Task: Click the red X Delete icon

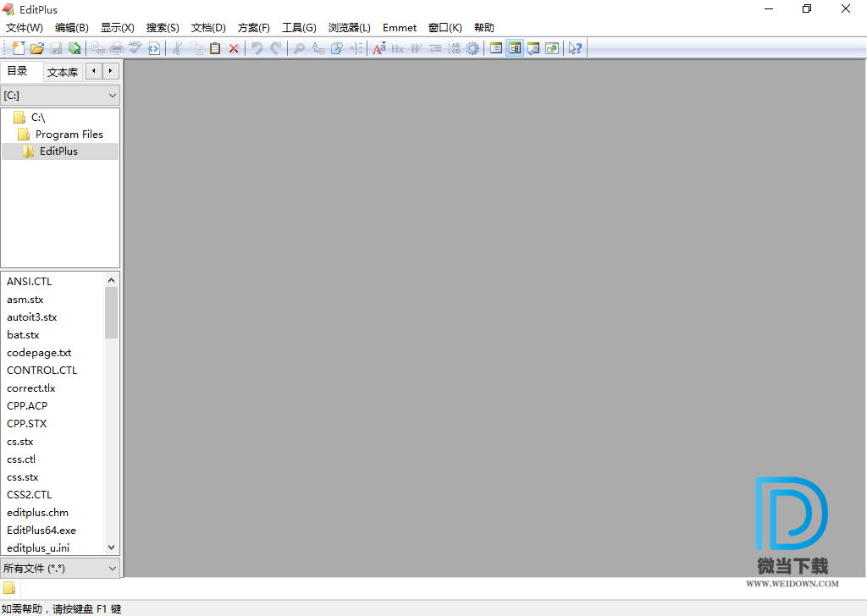Action: (234, 48)
